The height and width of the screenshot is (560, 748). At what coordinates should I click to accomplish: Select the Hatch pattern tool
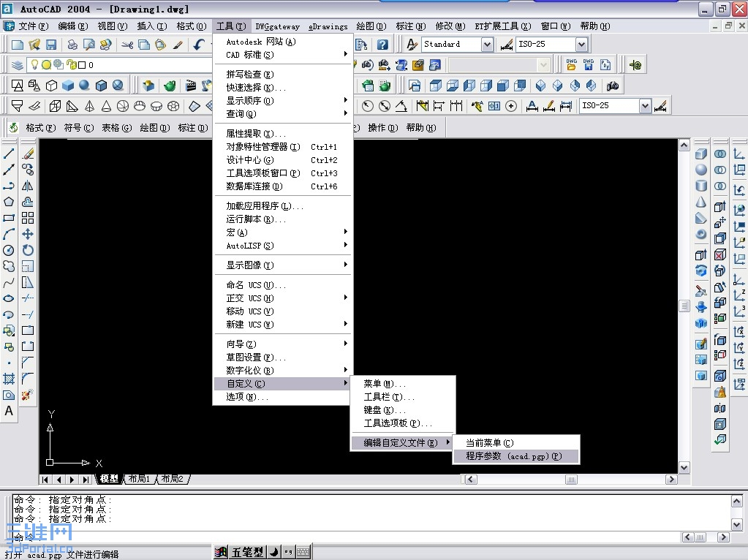tap(9, 379)
